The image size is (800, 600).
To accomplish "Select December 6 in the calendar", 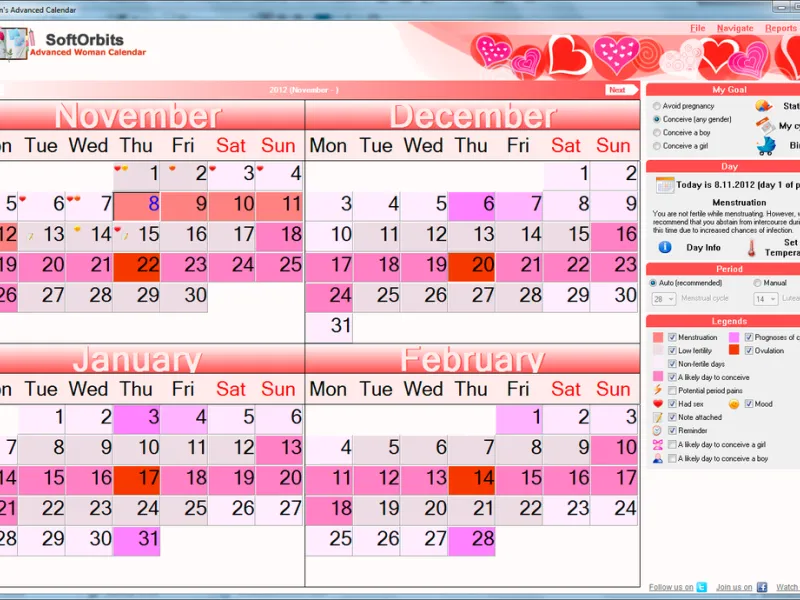I will tap(472, 206).
